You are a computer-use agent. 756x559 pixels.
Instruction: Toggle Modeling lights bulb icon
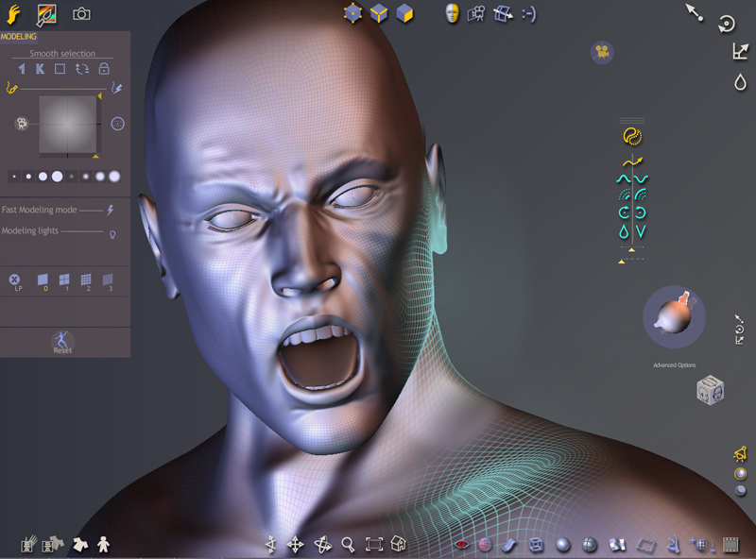(x=112, y=235)
